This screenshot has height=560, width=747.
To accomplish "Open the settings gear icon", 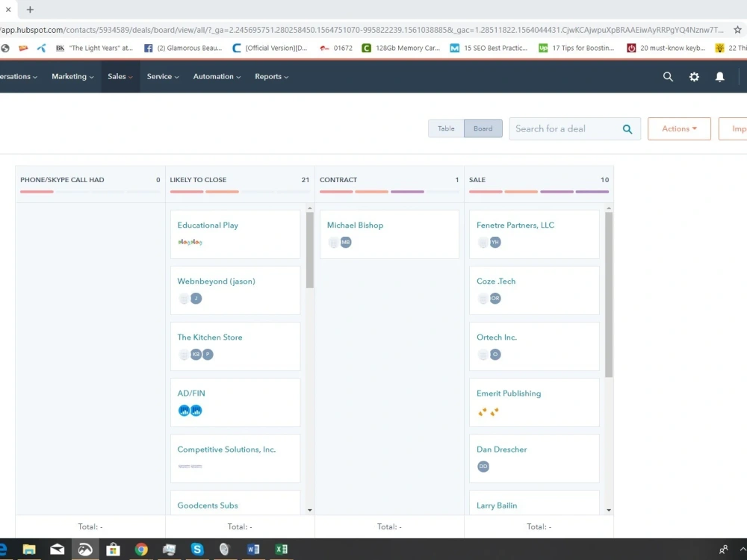I will (x=694, y=77).
